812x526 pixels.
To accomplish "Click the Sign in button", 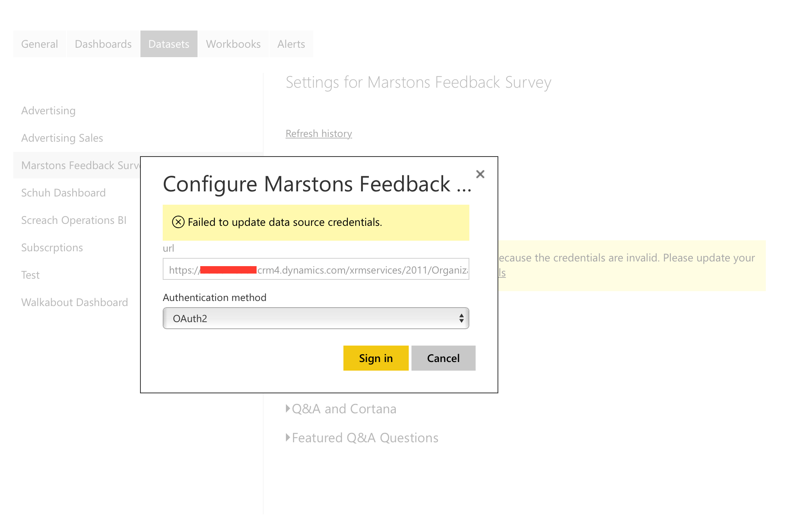I will pyautogui.click(x=375, y=358).
